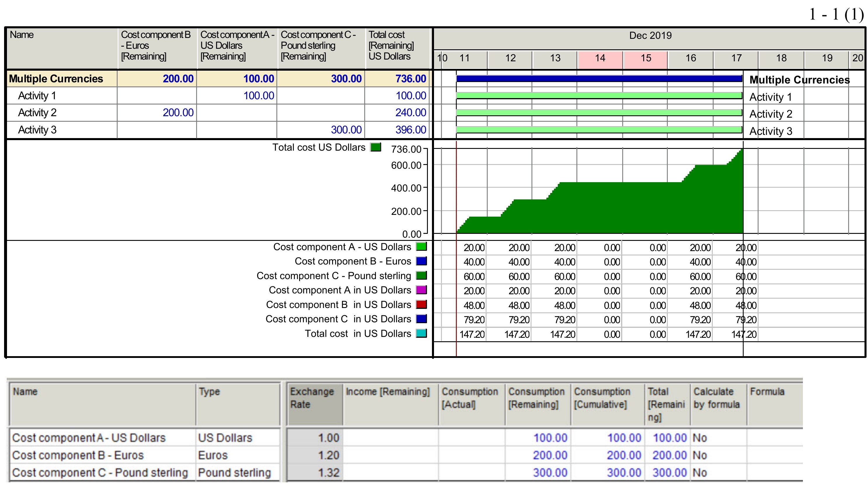Click the Type column header in the lower table
The height and width of the screenshot is (496, 868).
point(238,404)
